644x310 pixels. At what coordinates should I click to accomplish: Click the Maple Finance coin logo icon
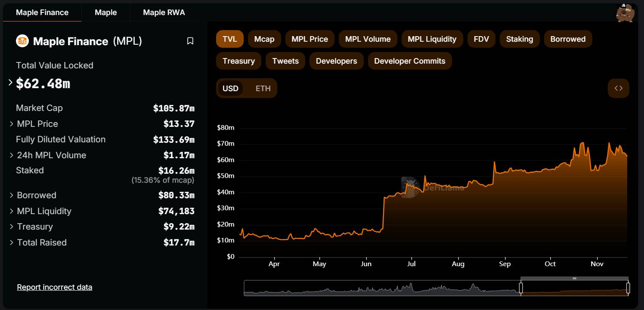[x=22, y=41]
